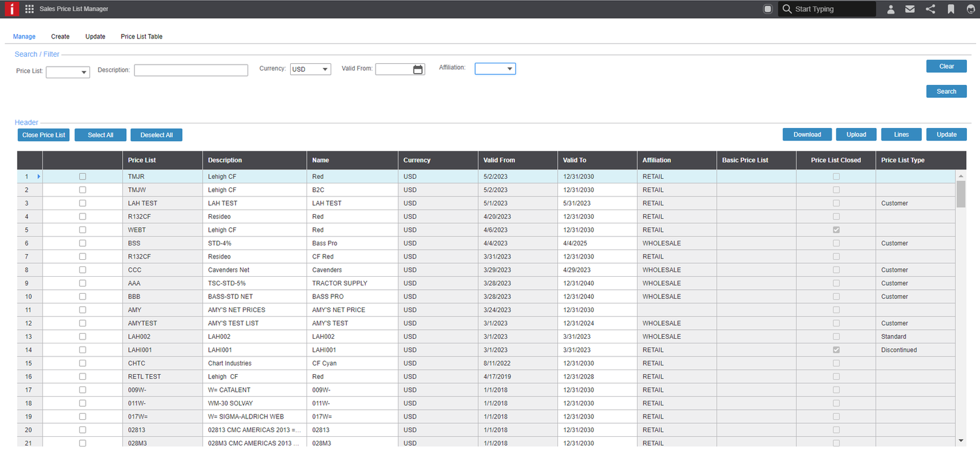Viewport: 980px width, 457px height.
Task: Sort by the Affiliation column header
Action: click(x=677, y=160)
